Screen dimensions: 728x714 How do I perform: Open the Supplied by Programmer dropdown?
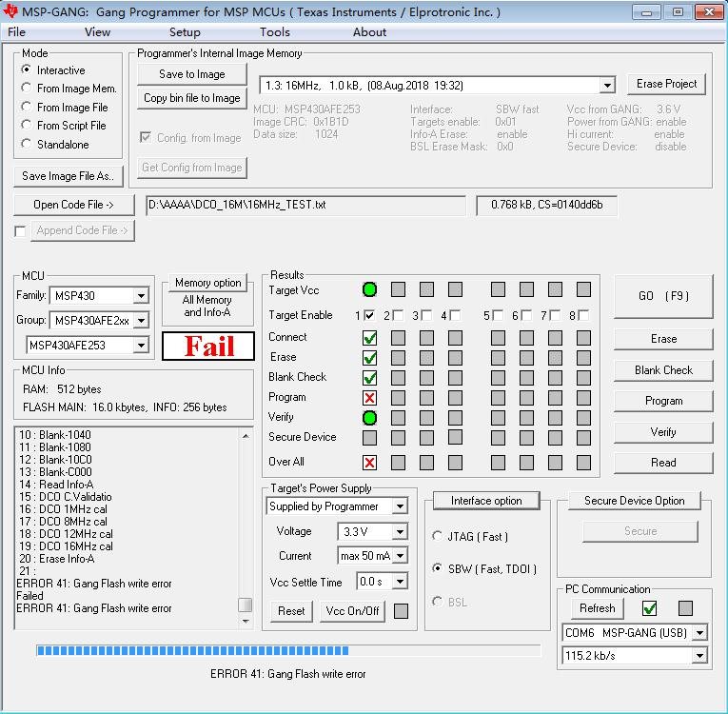point(400,506)
